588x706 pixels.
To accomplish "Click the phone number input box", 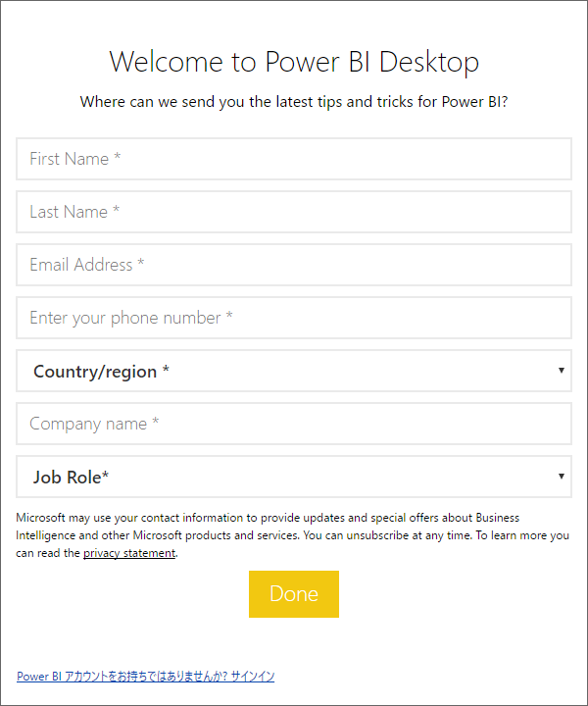I will 294,318.
